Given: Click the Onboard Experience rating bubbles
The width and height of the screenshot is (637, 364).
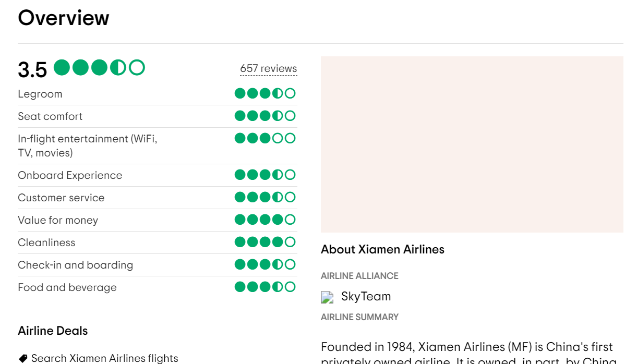Looking at the screenshot, I should pyautogui.click(x=265, y=175).
